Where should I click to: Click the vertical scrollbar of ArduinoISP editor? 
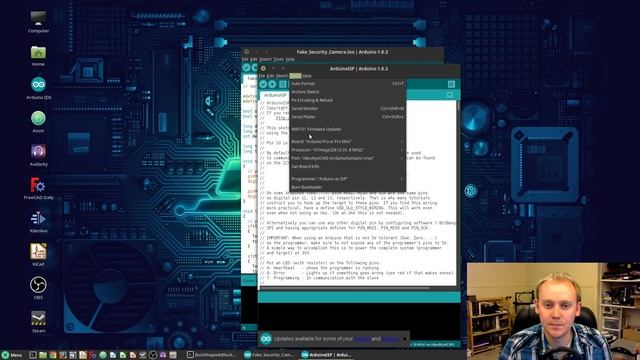458,192
